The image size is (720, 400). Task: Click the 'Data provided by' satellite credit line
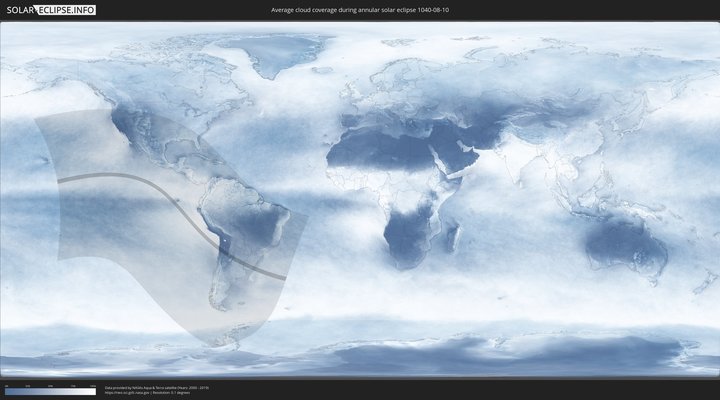coord(157,388)
